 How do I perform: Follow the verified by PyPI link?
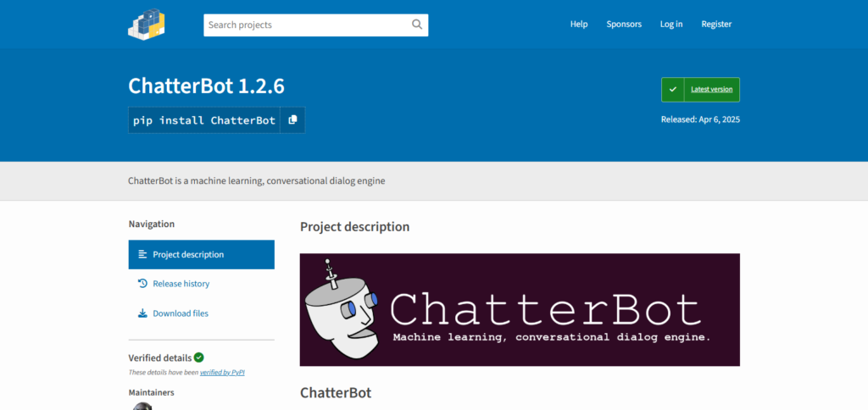tap(222, 373)
